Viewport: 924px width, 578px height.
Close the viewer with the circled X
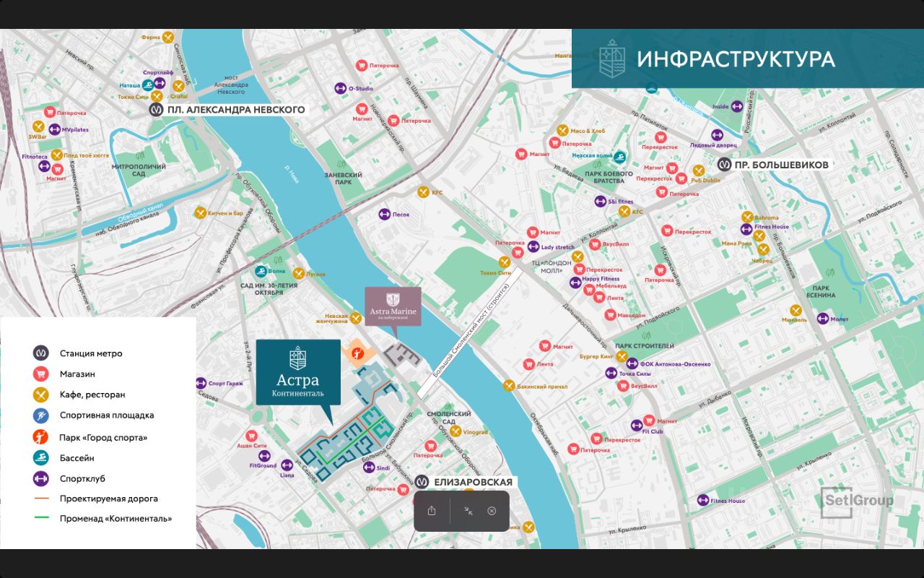point(492,511)
